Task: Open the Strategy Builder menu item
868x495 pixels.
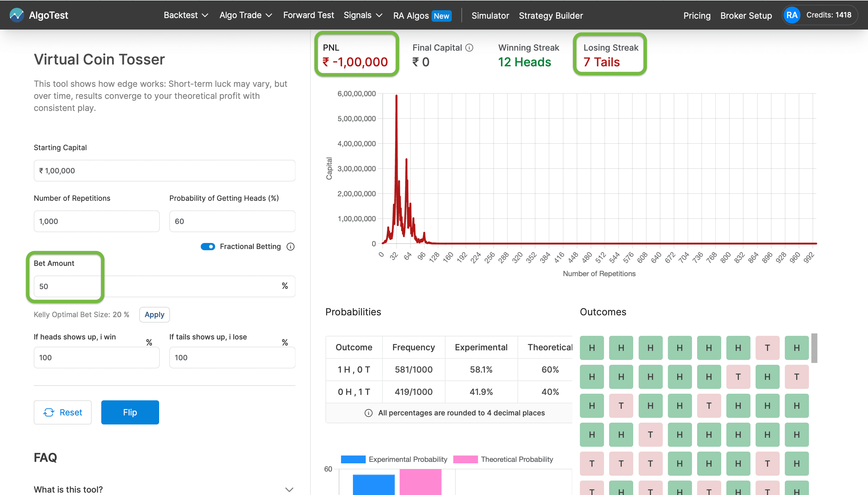Action: click(x=551, y=16)
